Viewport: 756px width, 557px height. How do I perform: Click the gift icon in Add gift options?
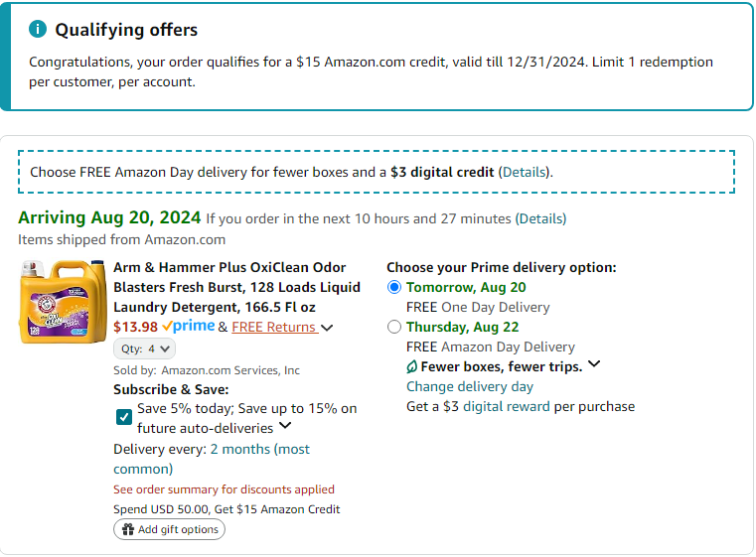pyautogui.click(x=128, y=530)
